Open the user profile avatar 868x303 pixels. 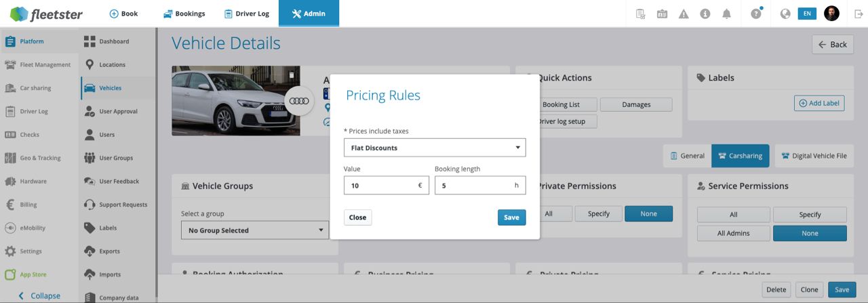pos(831,14)
